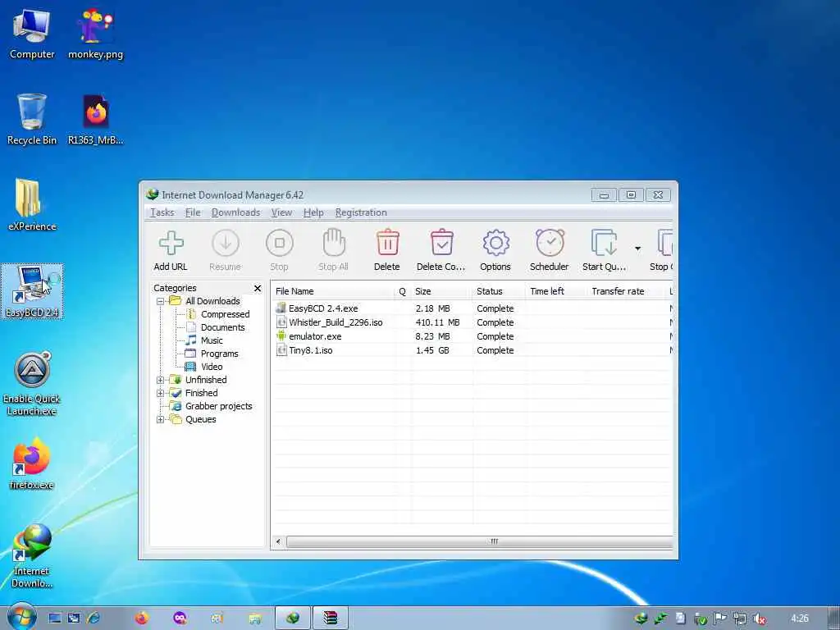840x630 pixels.
Task: Select the Tiny8.1.iso download row
Action: click(x=472, y=350)
